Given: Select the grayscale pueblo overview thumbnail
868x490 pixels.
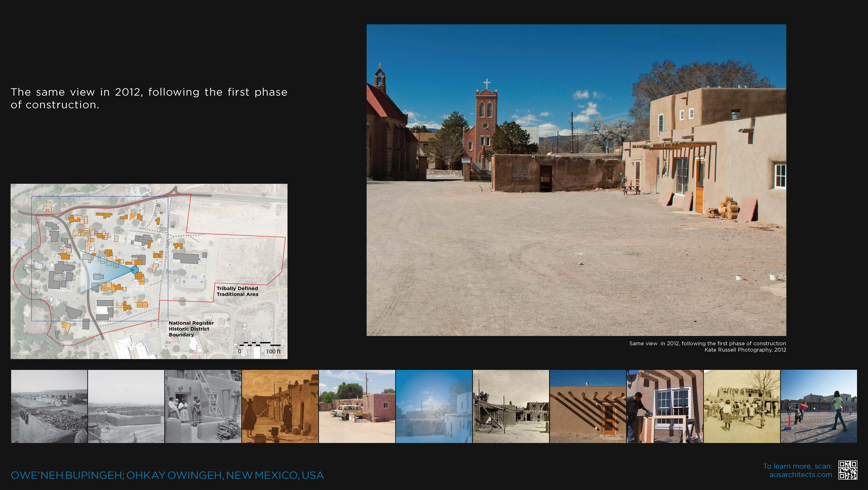Looking at the screenshot, I should [x=126, y=406].
